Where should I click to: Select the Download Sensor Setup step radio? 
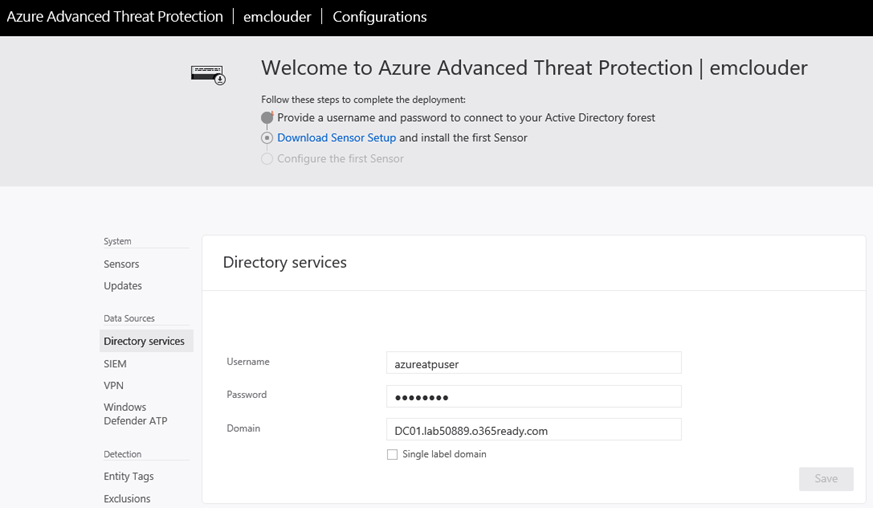[267, 138]
